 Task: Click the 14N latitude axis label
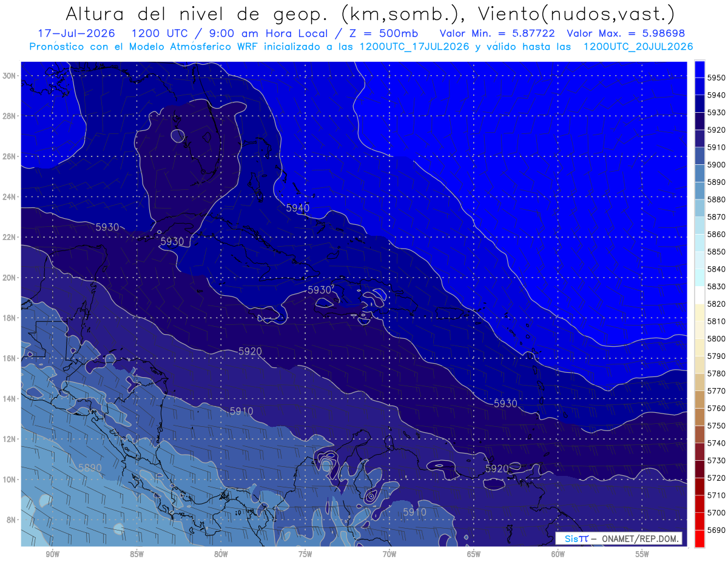[10, 399]
